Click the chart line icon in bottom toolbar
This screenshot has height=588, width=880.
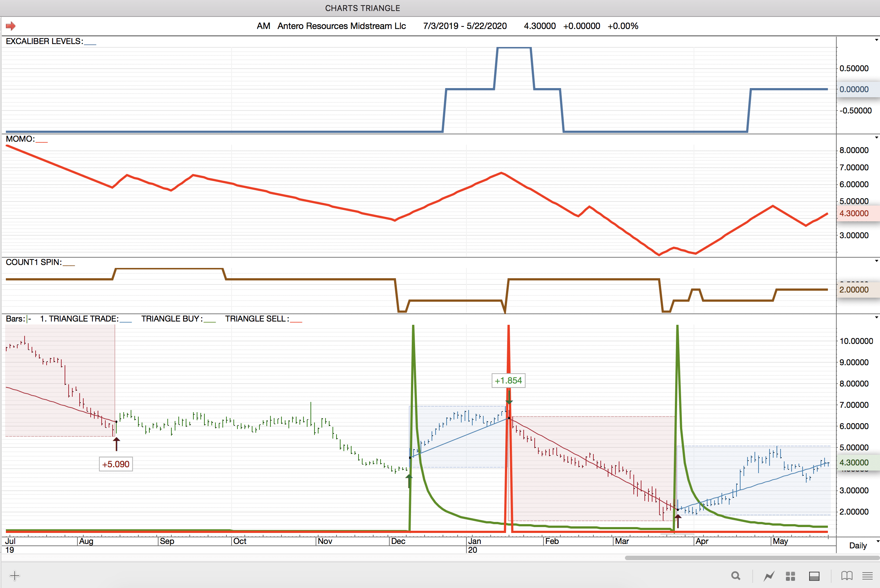point(769,576)
